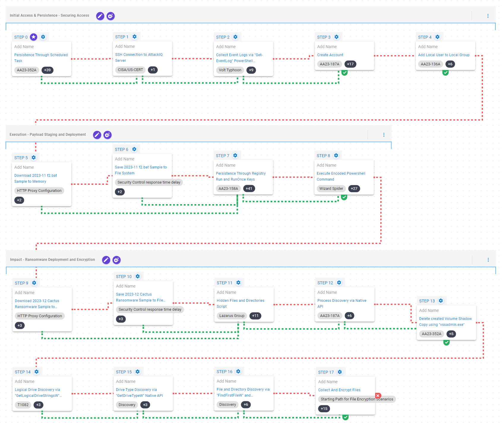Open Collect And Encrypt Files scenario link
Screen dimensions: 504x423
tap(339, 390)
